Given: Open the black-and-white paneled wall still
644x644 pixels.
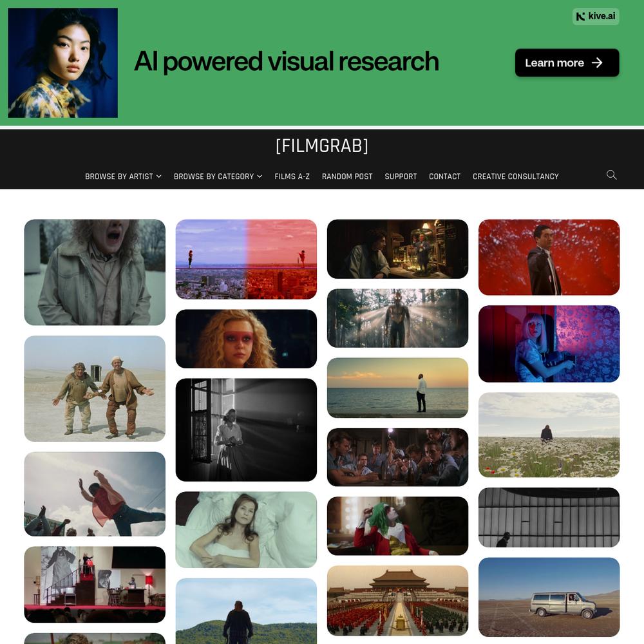Looking at the screenshot, I should pos(549,518).
